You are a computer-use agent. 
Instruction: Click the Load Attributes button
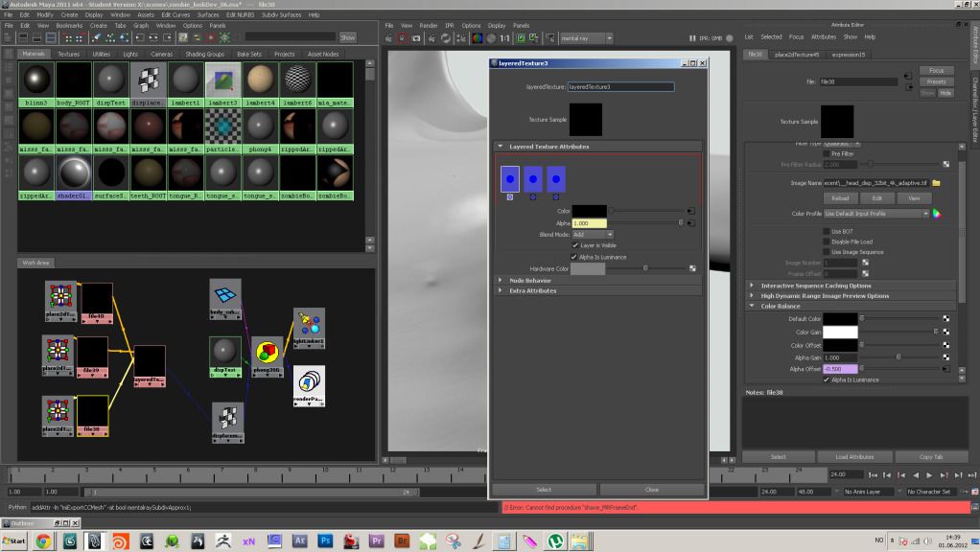pyautogui.click(x=854, y=457)
